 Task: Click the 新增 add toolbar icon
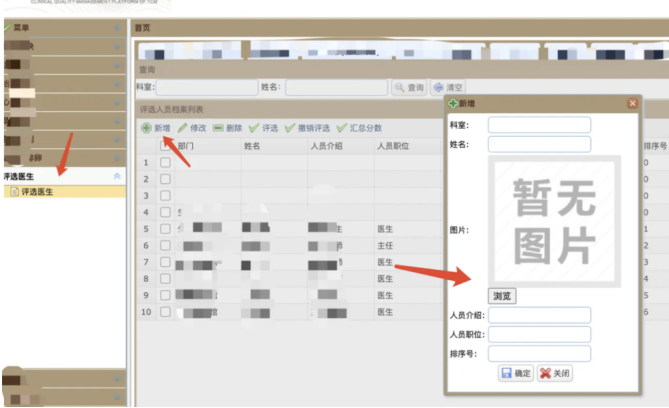(146, 128)
